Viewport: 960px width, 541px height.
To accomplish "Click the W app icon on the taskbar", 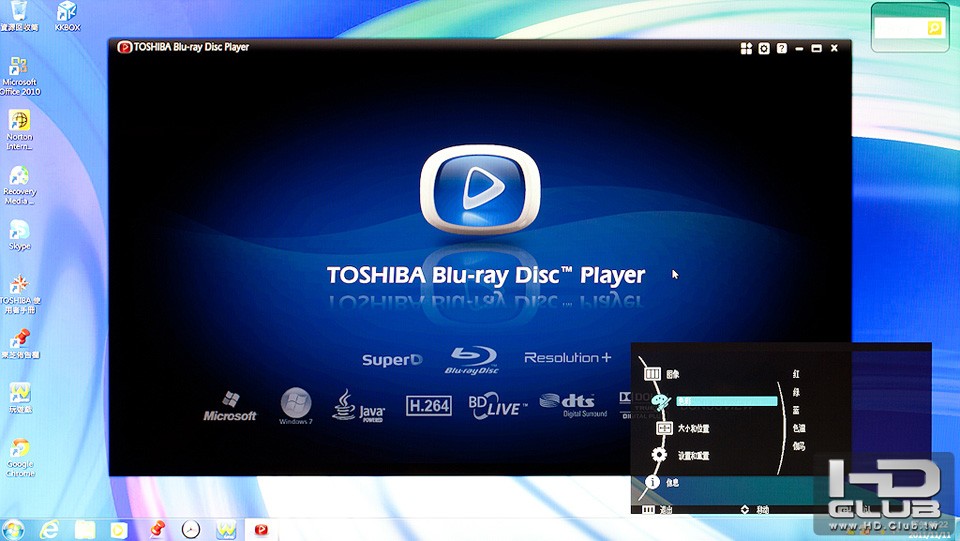I will point(226,529).
